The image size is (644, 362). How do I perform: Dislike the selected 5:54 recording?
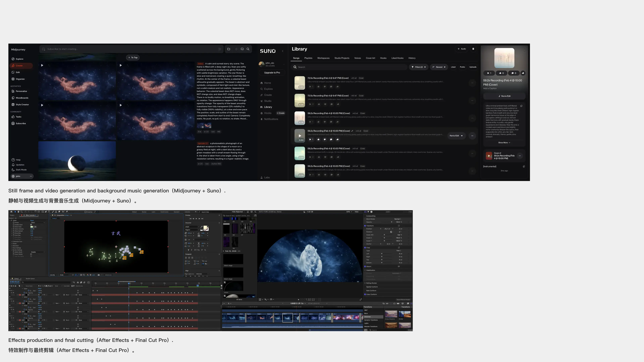pos(325,139)
